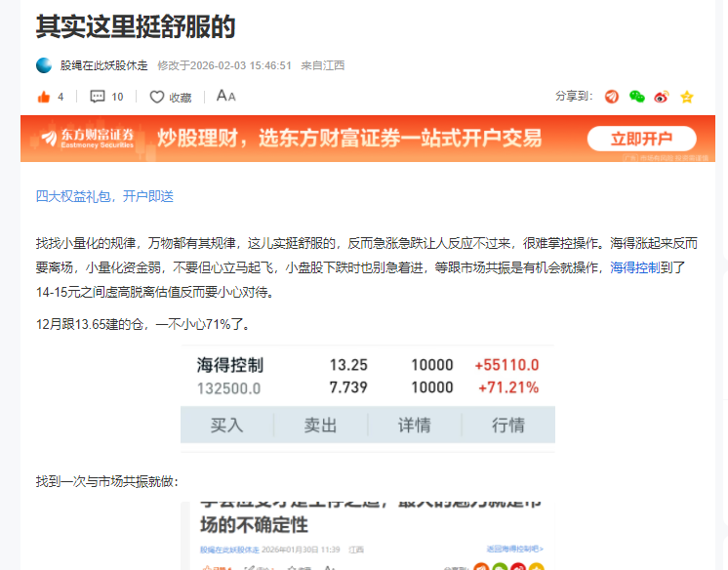Click the 东方财富证券 logo in banner

click(87, 138)
